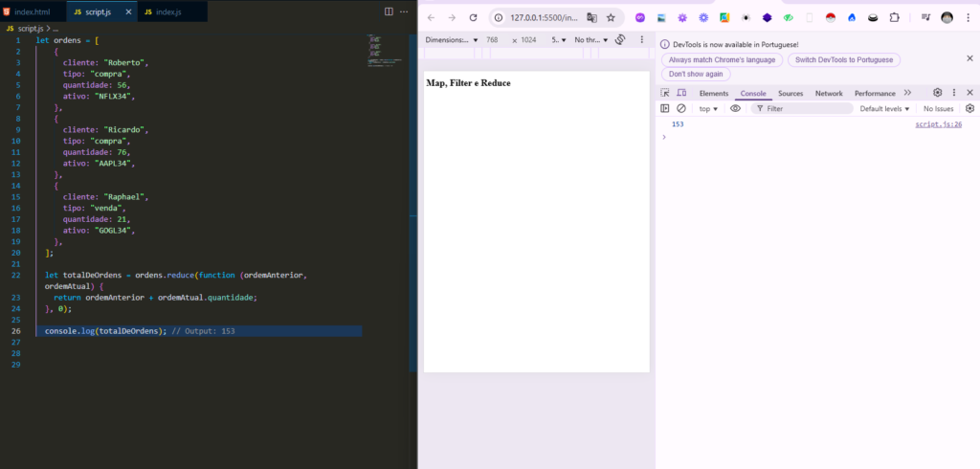Clear the console
This screenshot has height=469, width=980.
(x=681, y=108)
